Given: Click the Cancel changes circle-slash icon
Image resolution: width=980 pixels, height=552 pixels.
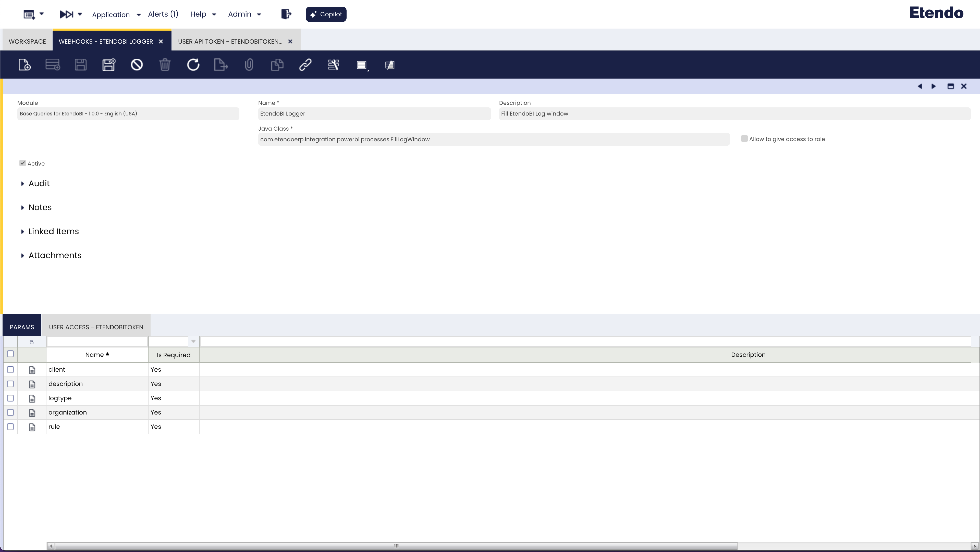Looking at the screenshot, I should (x=137, y=65).
